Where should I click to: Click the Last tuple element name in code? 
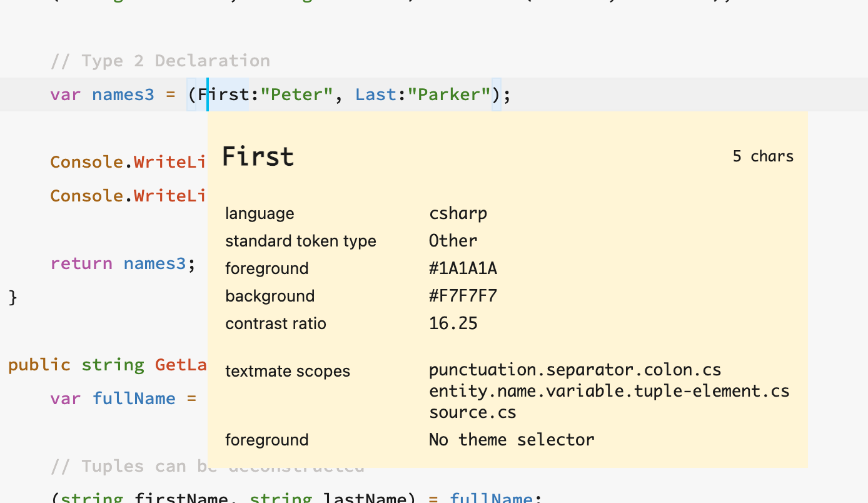pyautogui.click(x=375, y=94)
